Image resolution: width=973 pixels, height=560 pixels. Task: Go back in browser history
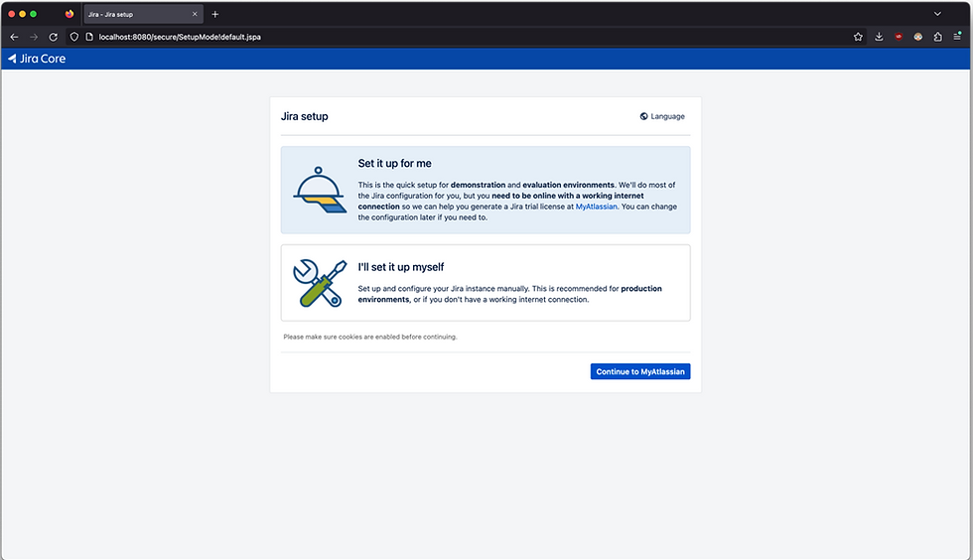pyautogui.click(x=14, y=37)
